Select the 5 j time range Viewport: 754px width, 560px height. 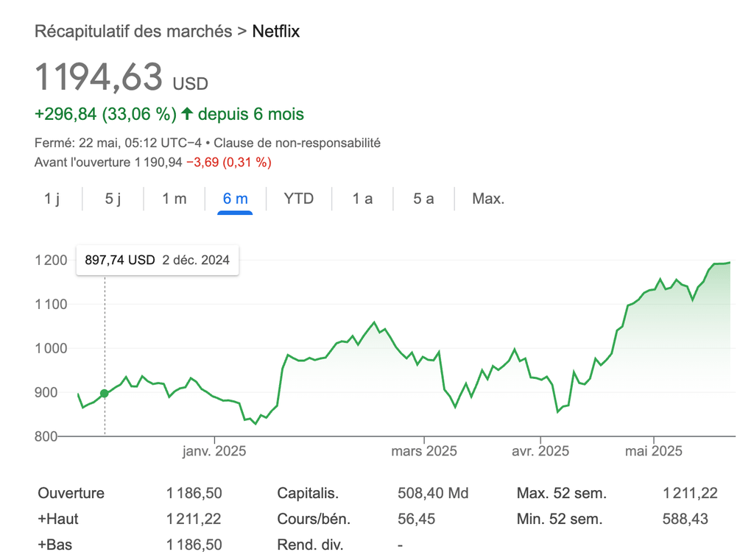[x=112, y=199]
